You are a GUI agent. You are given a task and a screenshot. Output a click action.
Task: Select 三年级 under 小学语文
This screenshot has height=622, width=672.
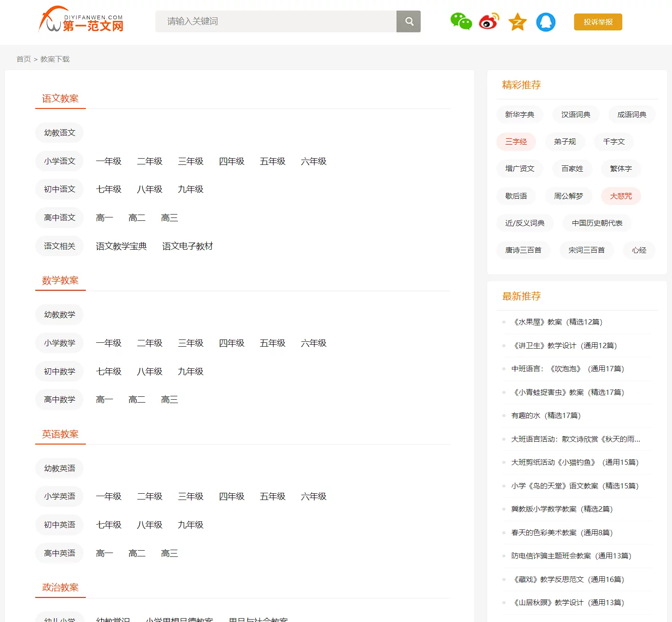click(191, 161)
